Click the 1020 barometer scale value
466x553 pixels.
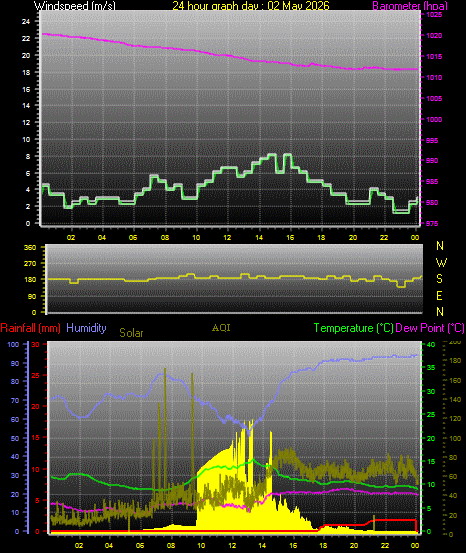[434, 36]
